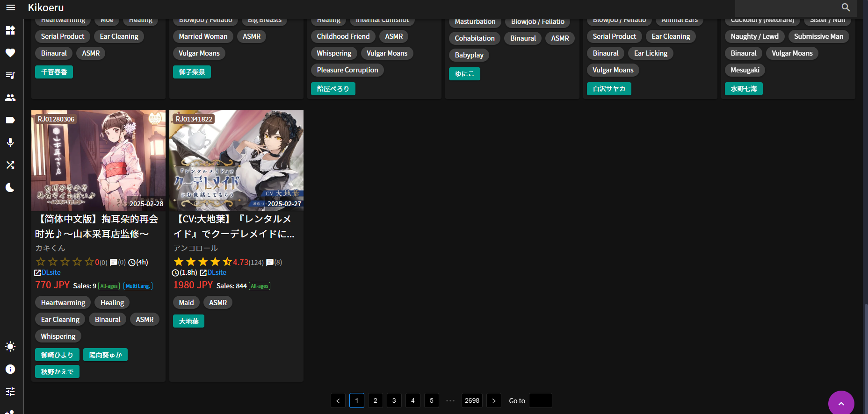Click the search magnifier icon
868x414 pixels.
[846, 7]
